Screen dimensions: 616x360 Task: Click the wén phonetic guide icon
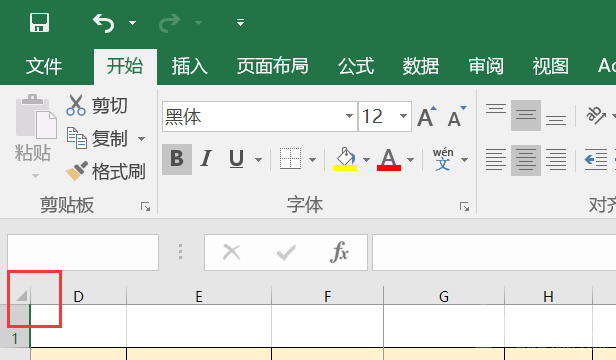pyautogui.click(x=443, y=159)
